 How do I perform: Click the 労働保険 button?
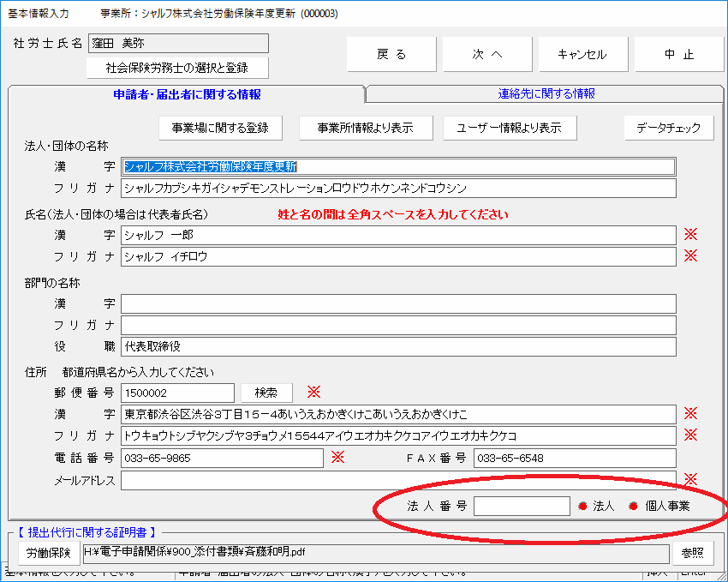[49, 553]
